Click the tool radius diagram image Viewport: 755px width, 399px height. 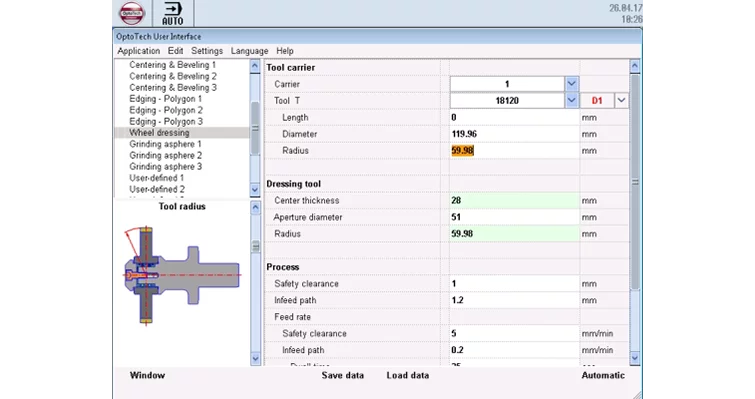click(x=182, y=275)
